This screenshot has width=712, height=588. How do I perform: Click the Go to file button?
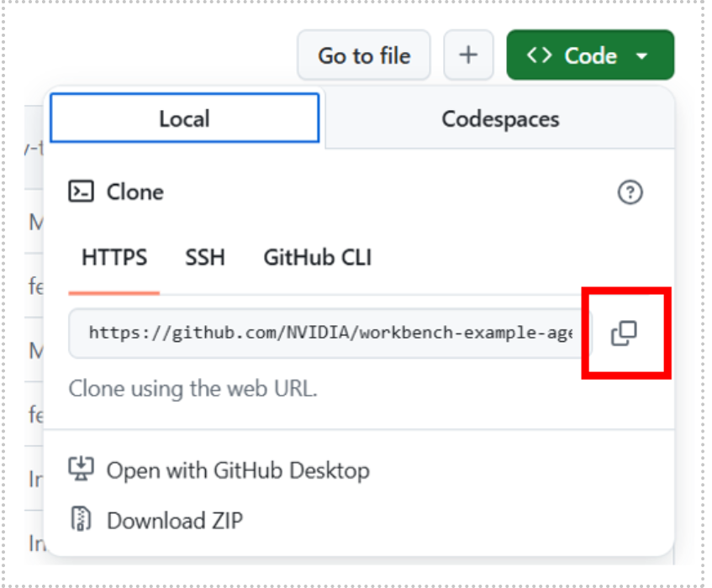pos(364,55)
